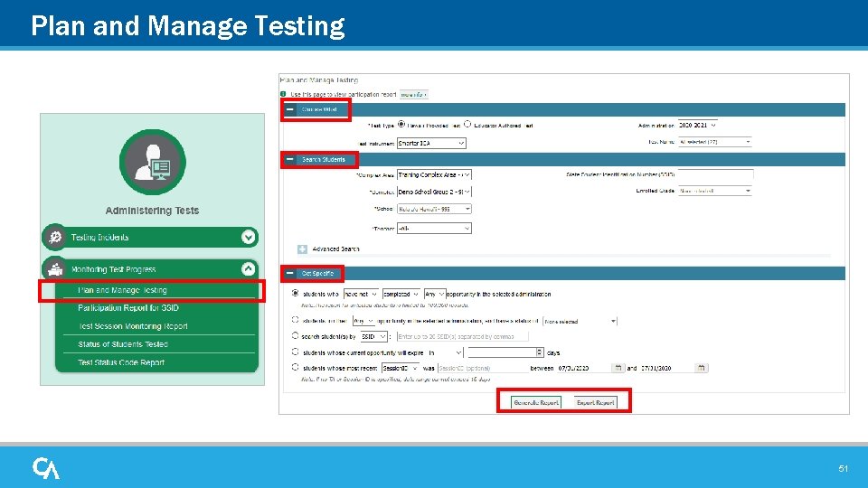Click the end date field 07/31/2020

point(667,368)
